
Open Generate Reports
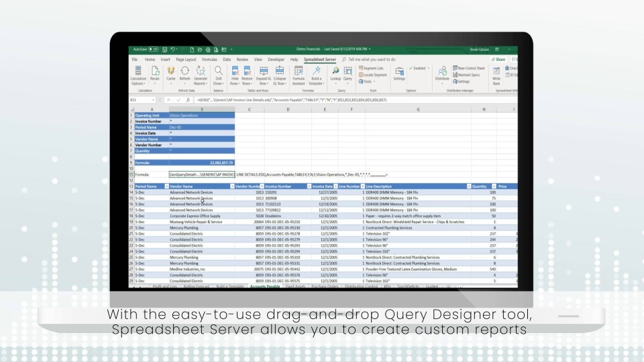[x=201, y=76]
